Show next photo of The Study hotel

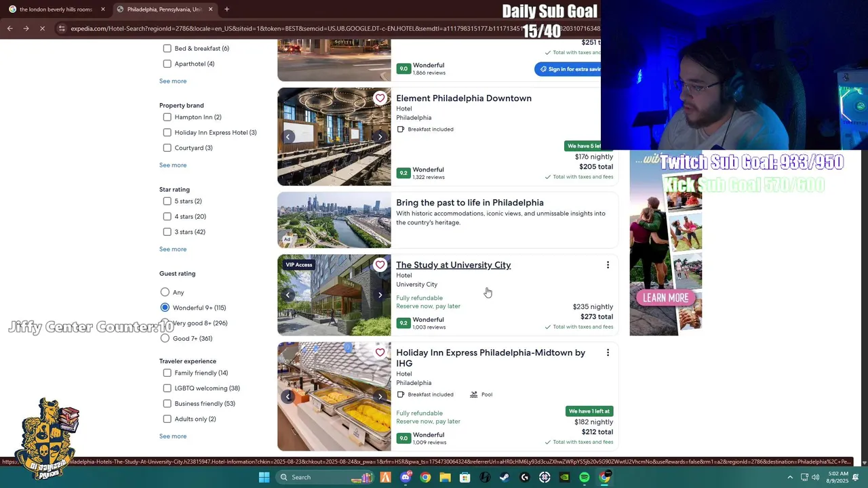[380, 295]
